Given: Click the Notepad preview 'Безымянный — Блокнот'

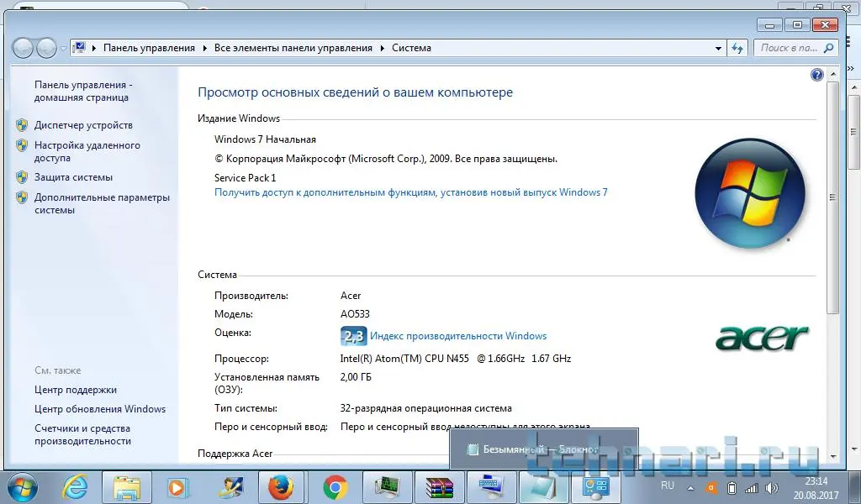Looking at the screenshot, I should [x=544, y=449].
